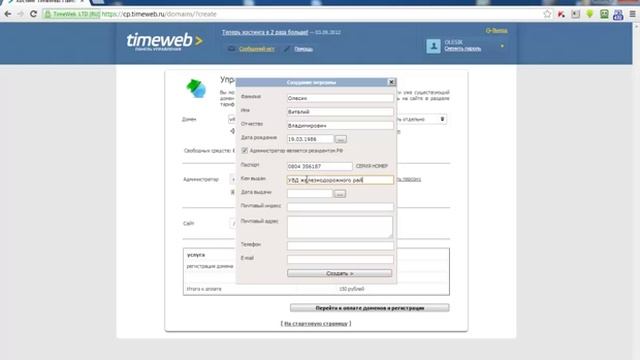Click the timeweb logo
Image resolution: width=640 pixels, height=360 pixels.
164,41
